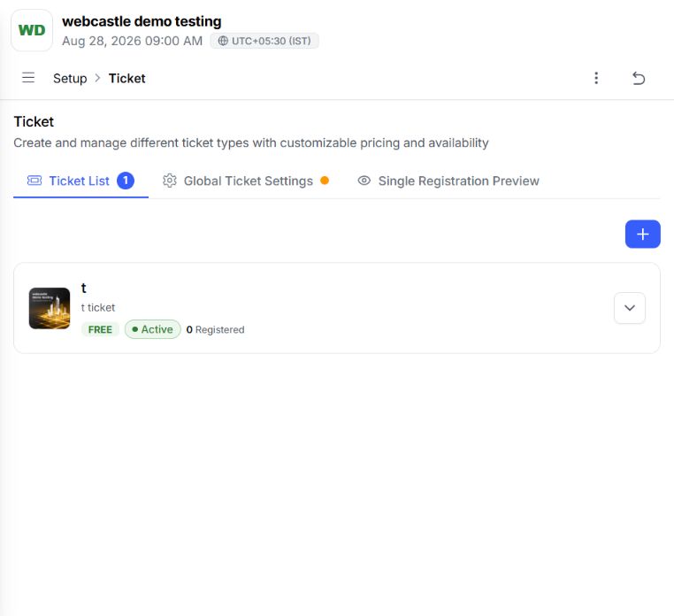
Task: Click the '0 Registered' count
Action: (215, 329)
